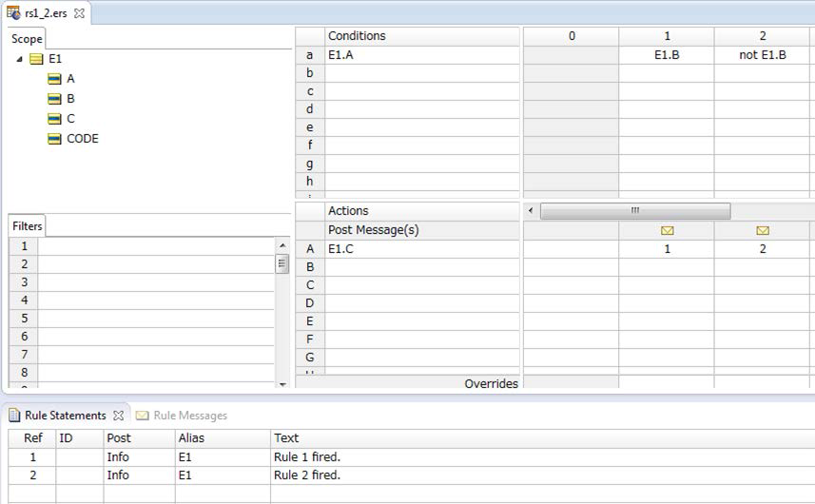Select rule column 0 header

tap(572, 36)
